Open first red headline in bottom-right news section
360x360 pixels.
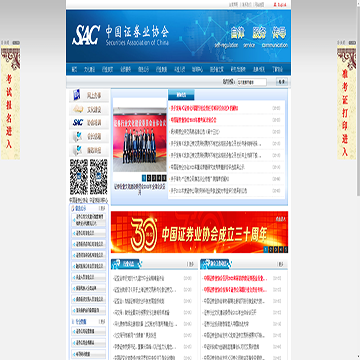236,278
